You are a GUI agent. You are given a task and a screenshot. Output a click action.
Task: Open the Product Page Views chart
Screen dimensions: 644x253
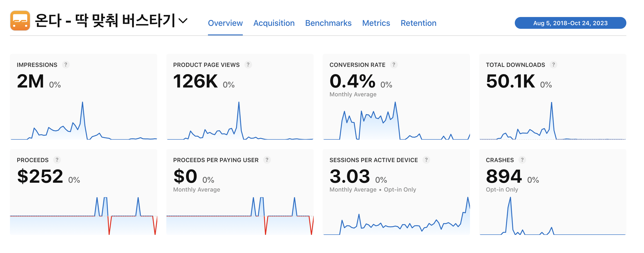[240, 120]
